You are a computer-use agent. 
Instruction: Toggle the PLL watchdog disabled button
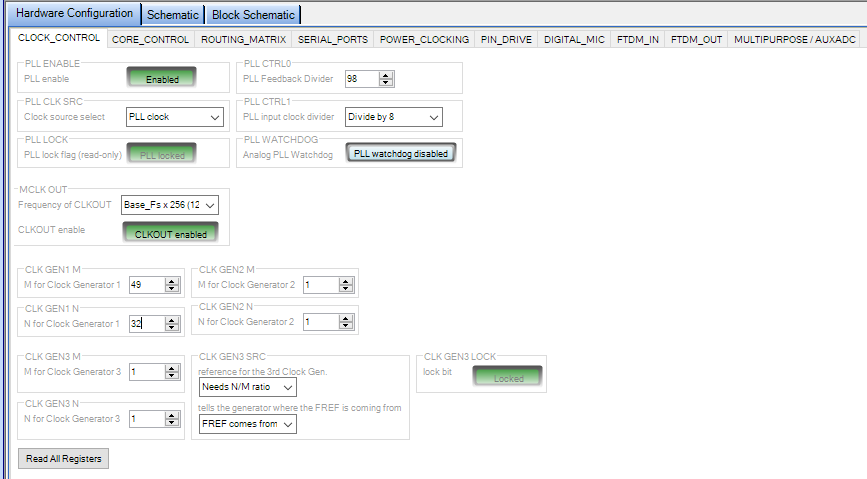[401, 153]
